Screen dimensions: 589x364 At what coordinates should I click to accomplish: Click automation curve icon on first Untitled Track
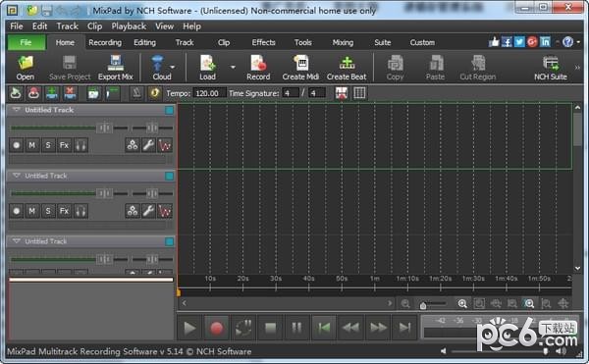pyautogui.click(x=165, y=145)
